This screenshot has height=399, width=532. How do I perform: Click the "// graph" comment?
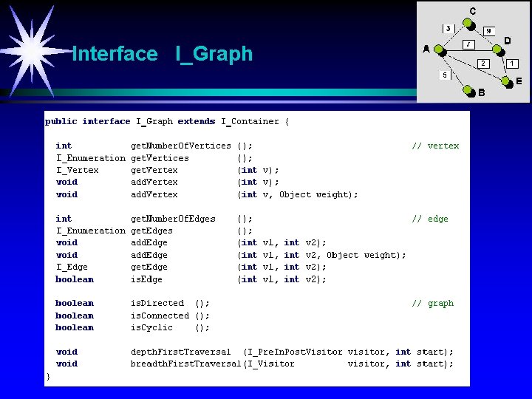tap(432, 304)
